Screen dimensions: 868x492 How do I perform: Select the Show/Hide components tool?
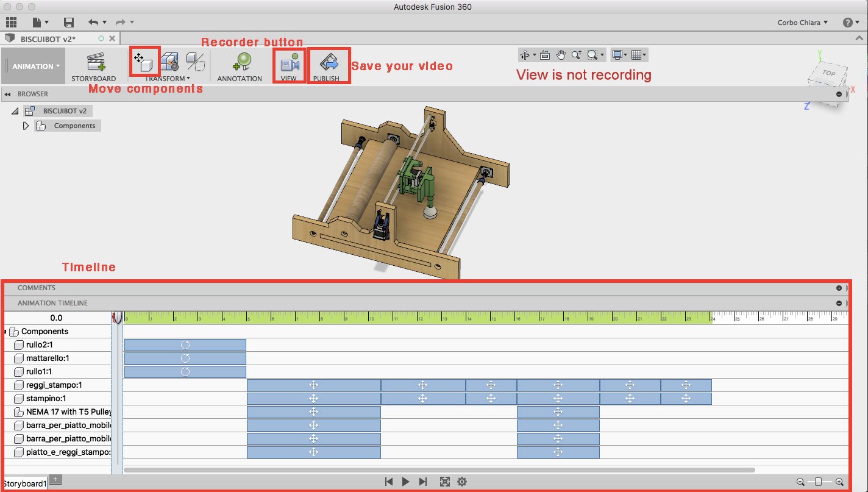pyautogui.click(x=196, y=62)
